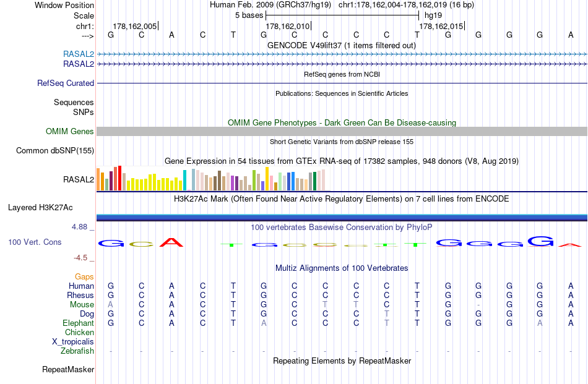Viewport: 588px width, 384px height.
Task: Click the 178,162,005 position marker
Action: click(135, 26)
